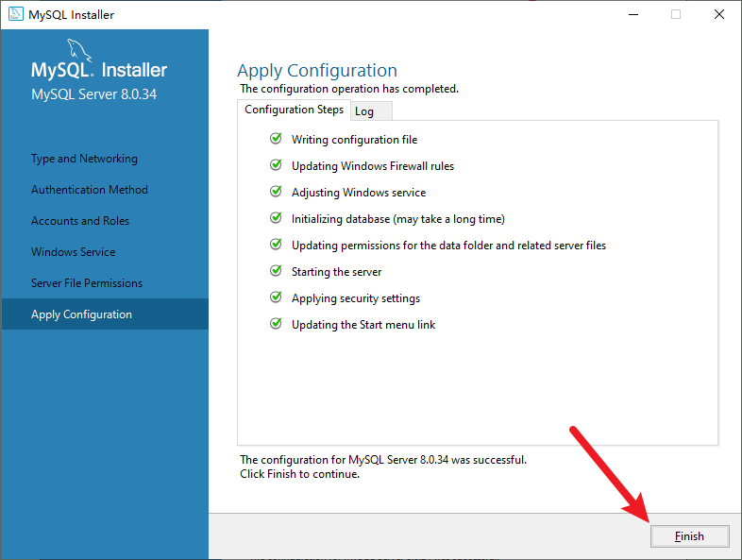Select Accounts and Roles sidebar step
The height and width of the screenshot is (560, 742).
(x=80, y=221)
